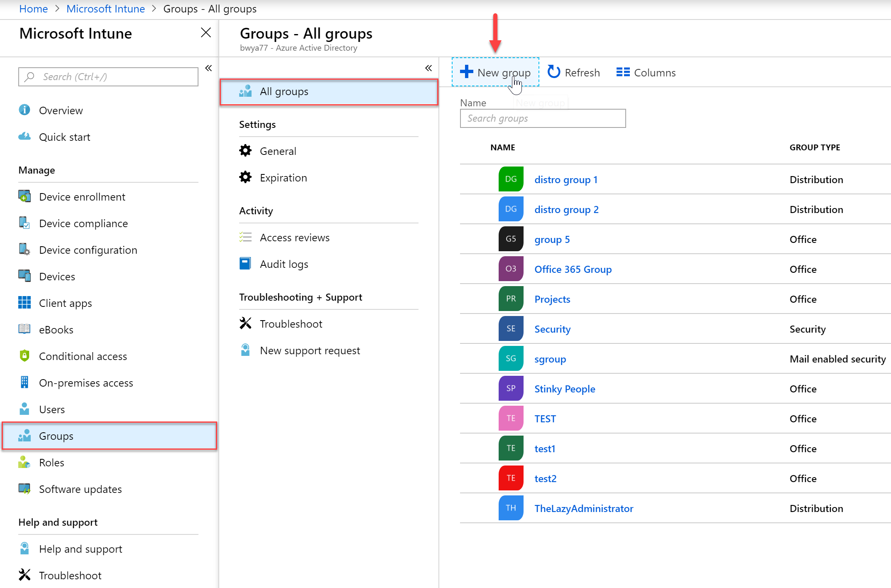Click the bottom Troubleshoot tools icon
This screenshot has height=588, width=891.
click(x=24, y=575)
